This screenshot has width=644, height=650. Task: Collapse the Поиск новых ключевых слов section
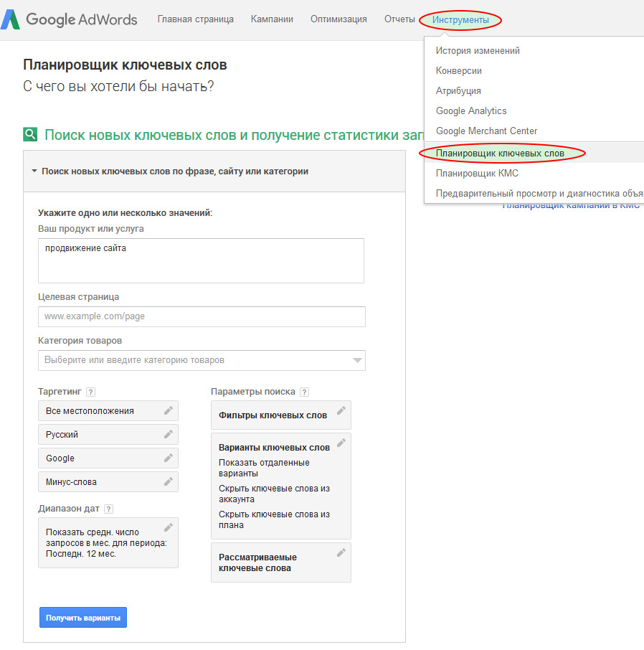pos(34,171)
